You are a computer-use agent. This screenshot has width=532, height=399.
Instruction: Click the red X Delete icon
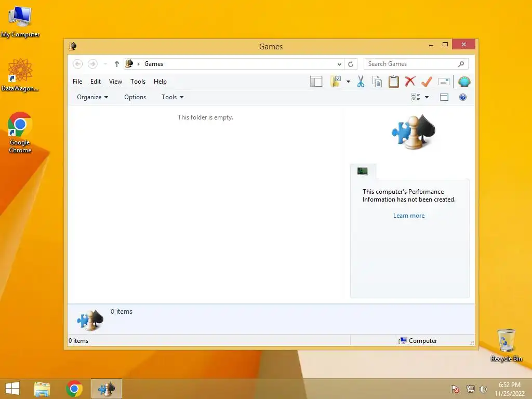(410, 81)
